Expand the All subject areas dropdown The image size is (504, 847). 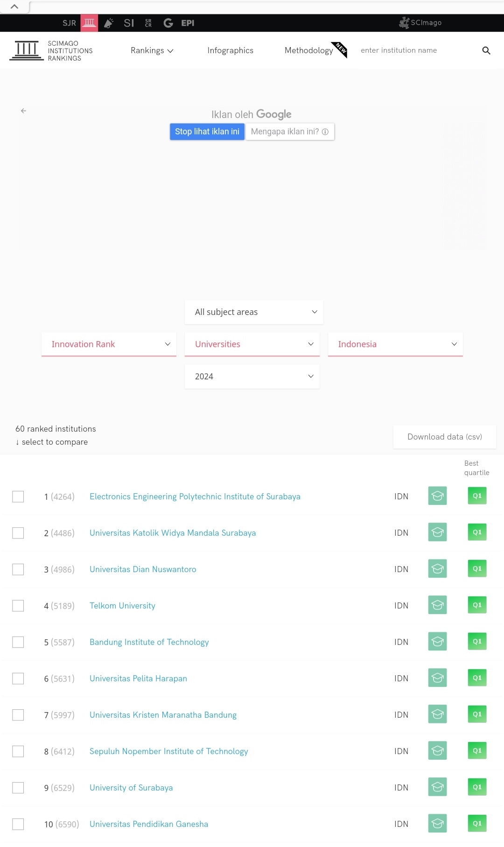(254, 312)
